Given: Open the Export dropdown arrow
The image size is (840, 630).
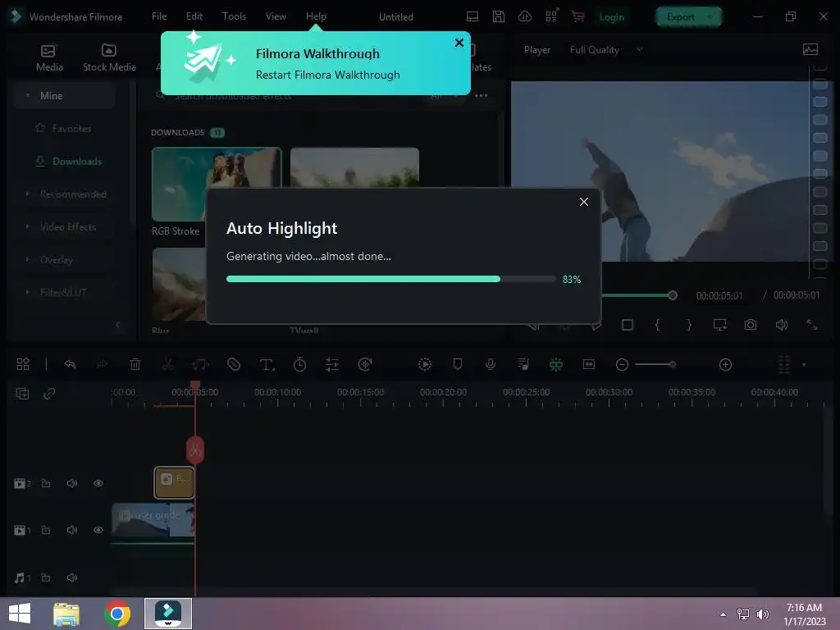Looking at the screenshot, I should point(711,17).
